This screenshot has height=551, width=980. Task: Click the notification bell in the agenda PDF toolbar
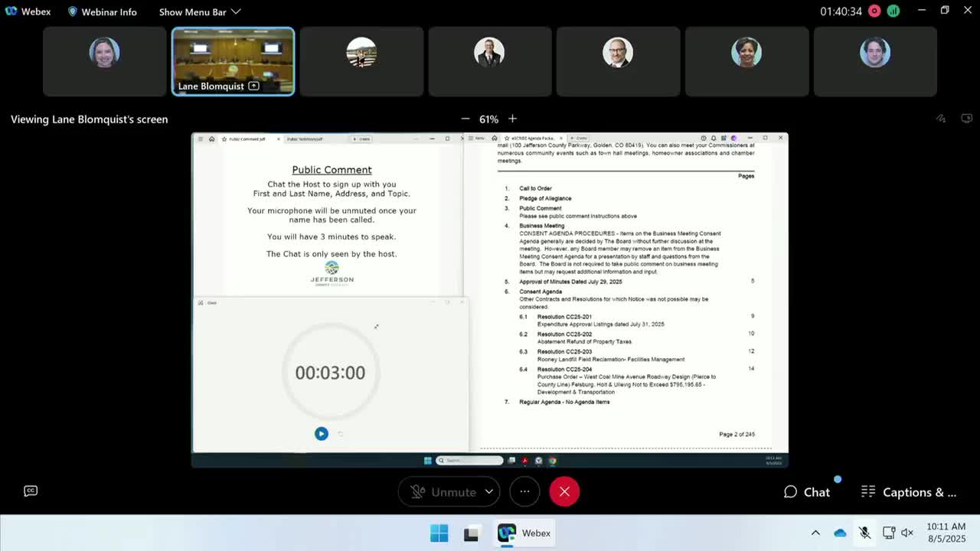[714, 139]
